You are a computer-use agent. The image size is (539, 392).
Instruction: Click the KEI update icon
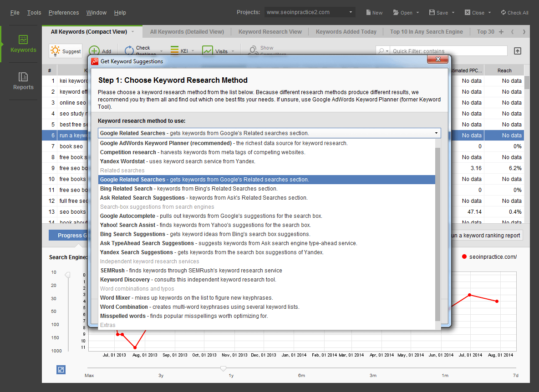[x=174, y=51]
